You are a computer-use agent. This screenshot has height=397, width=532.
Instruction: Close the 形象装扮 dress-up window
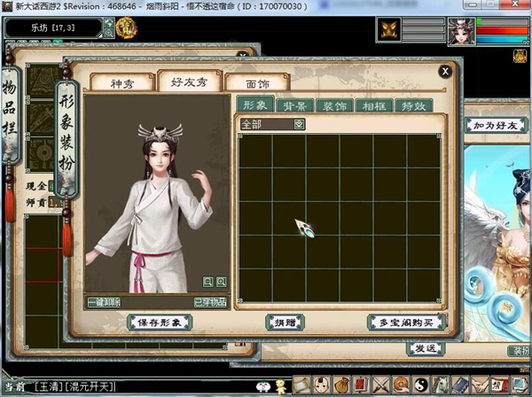coord(445,71)
